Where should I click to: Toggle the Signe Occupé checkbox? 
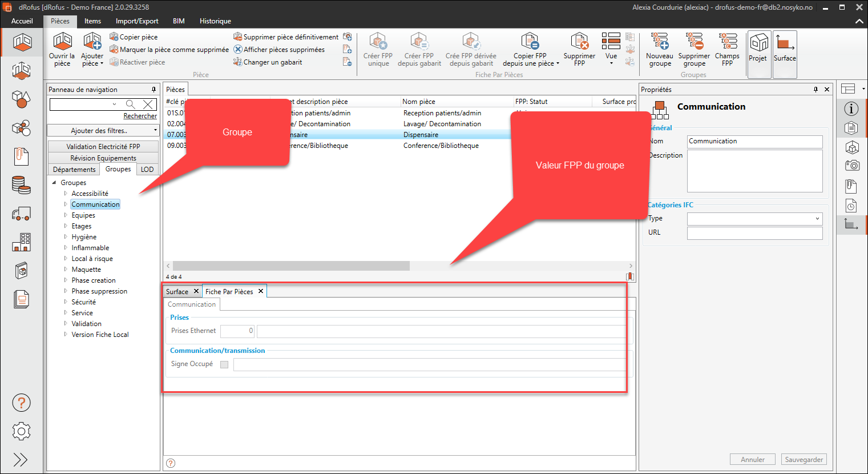click(x=224, y=364)
